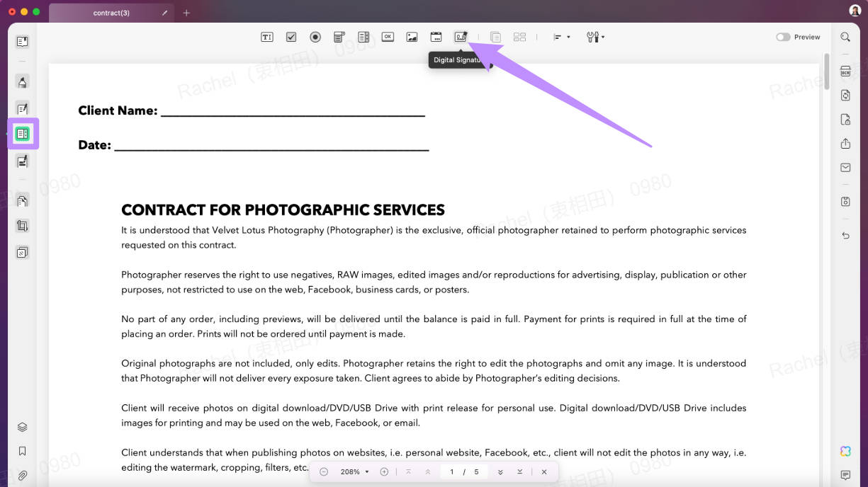Select the Digital Signature field tool
The height and width of the screenshot is (487, 868).
point(461,36)
